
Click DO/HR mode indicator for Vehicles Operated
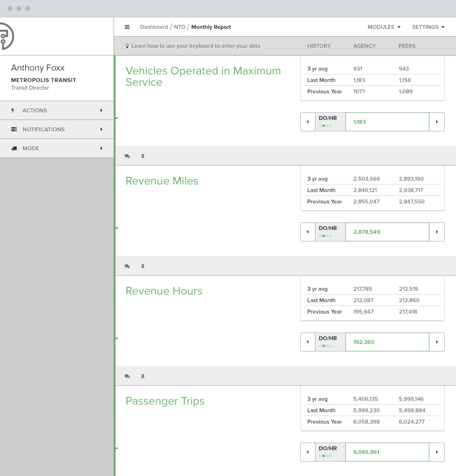pos(330,122)
